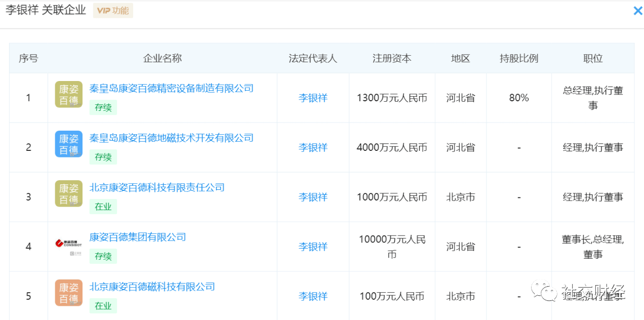Click the VIP功能 badge

point(113,11)
